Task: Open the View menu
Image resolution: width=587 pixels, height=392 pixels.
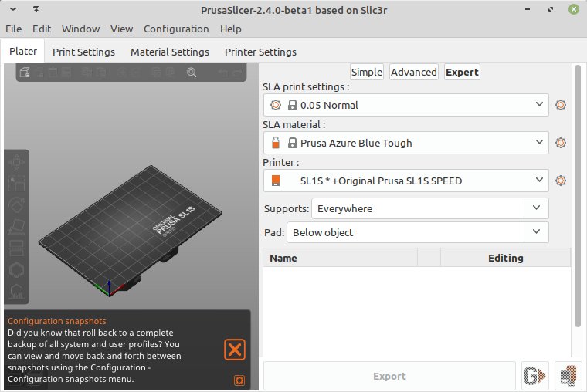Action: click(x=122, y=29)
